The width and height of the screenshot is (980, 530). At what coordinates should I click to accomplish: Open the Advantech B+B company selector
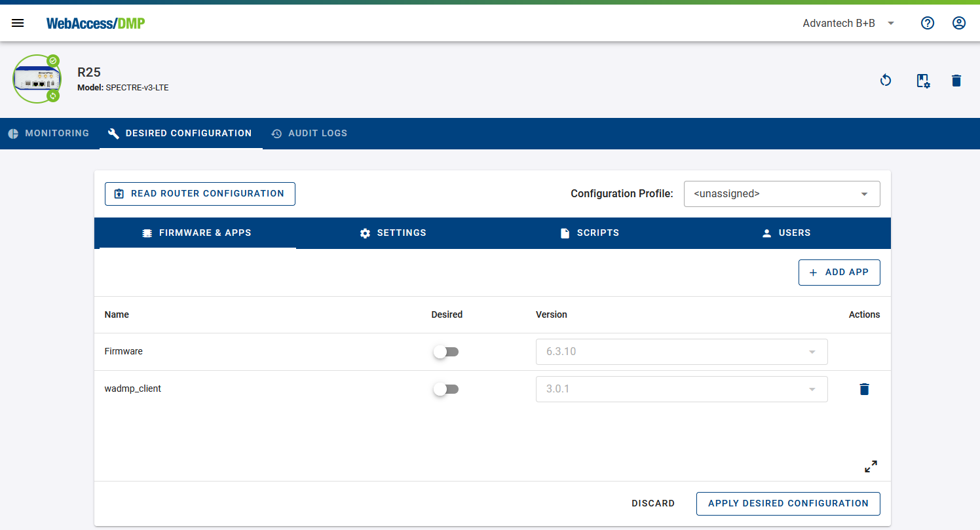pos(848,24)
